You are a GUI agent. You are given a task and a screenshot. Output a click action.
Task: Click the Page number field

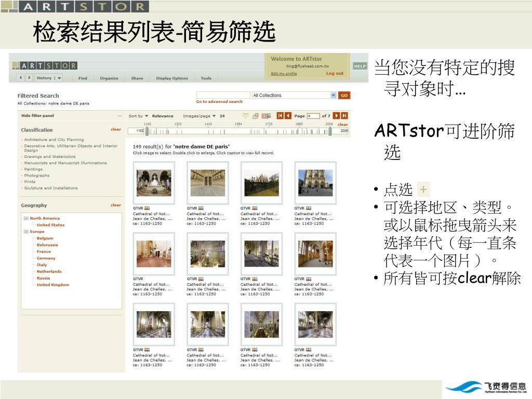(313, 116)
